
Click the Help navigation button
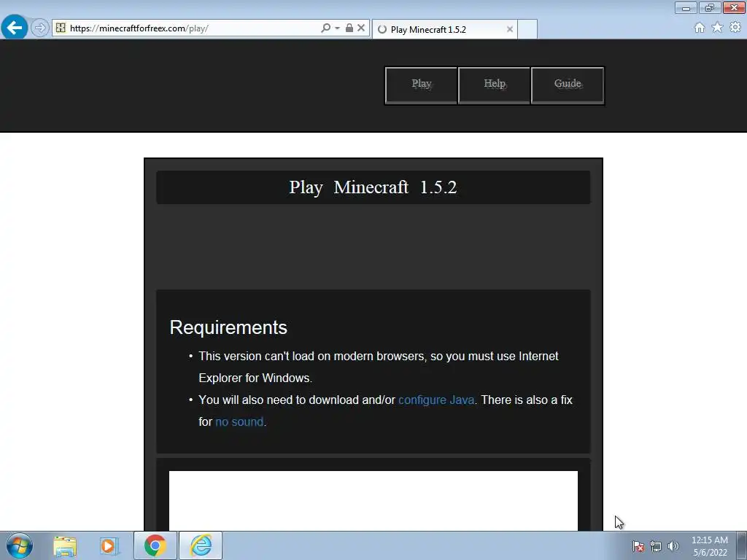494,85
